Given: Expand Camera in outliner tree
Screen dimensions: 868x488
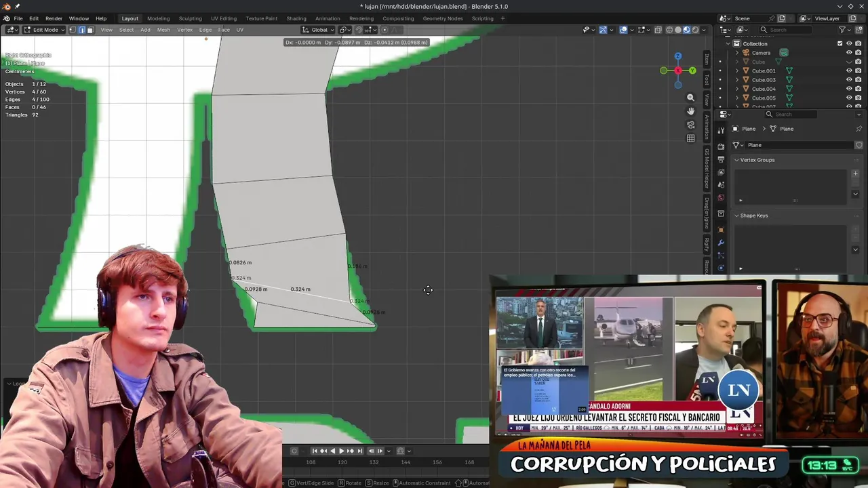Looking at the screenshot, I should coord(737,53).
